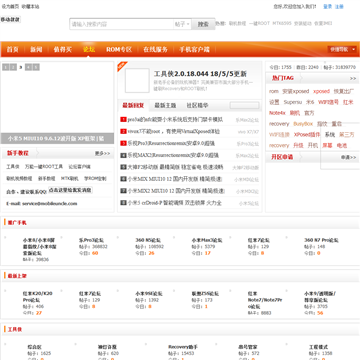Open the 360 N5论坛 board
The height and width of the screenshot is (360, 360).
[x=148, y=240]
